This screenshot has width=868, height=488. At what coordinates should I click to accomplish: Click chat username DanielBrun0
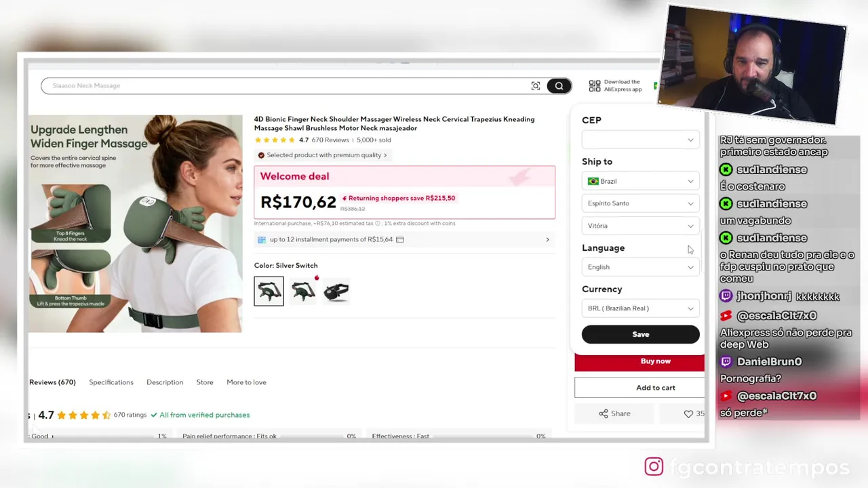coord(769,362)
